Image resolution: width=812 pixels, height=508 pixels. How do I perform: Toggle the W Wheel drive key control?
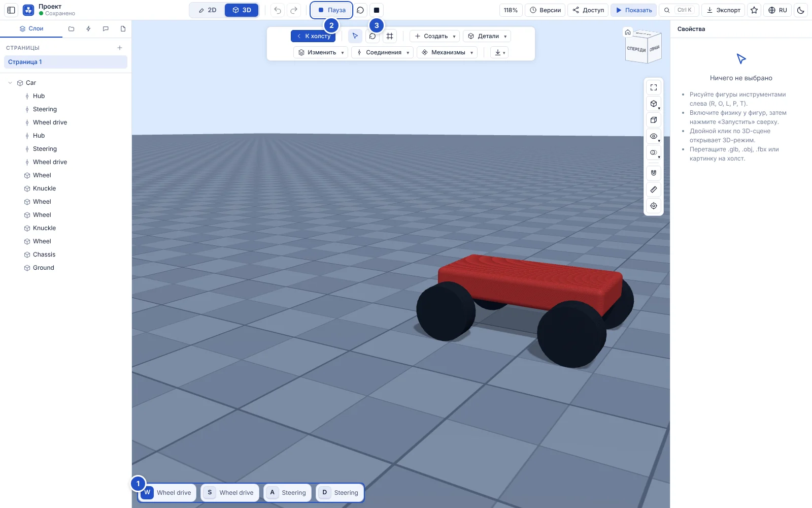coord(167,493)
